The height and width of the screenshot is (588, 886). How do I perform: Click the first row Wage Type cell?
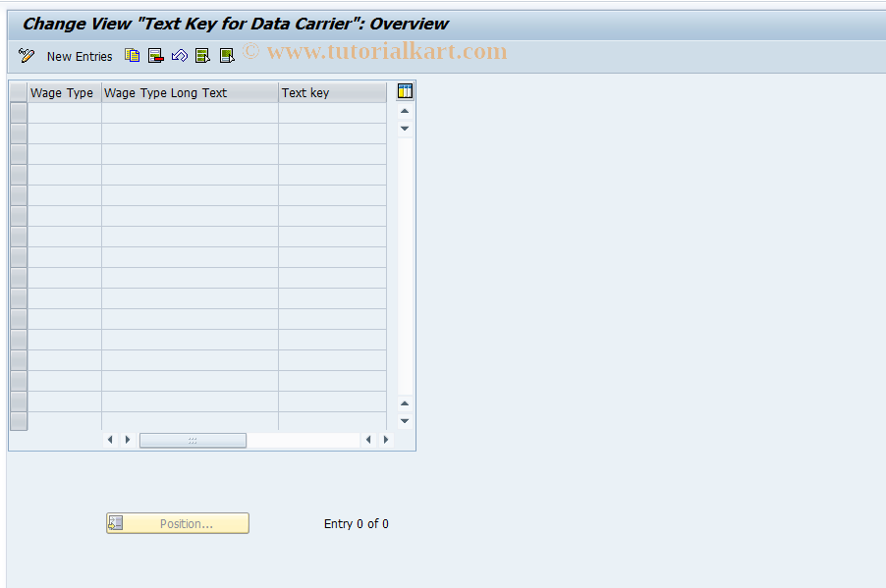pos(65,113)
